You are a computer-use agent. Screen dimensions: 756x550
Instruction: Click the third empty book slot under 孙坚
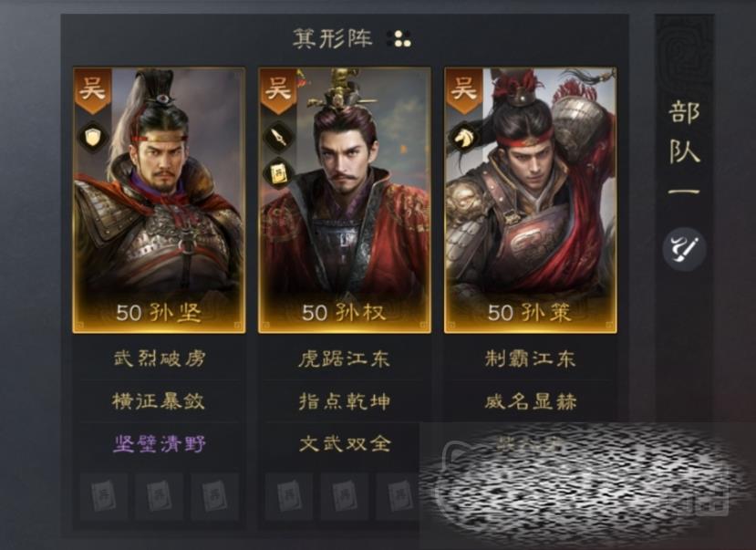214,496
